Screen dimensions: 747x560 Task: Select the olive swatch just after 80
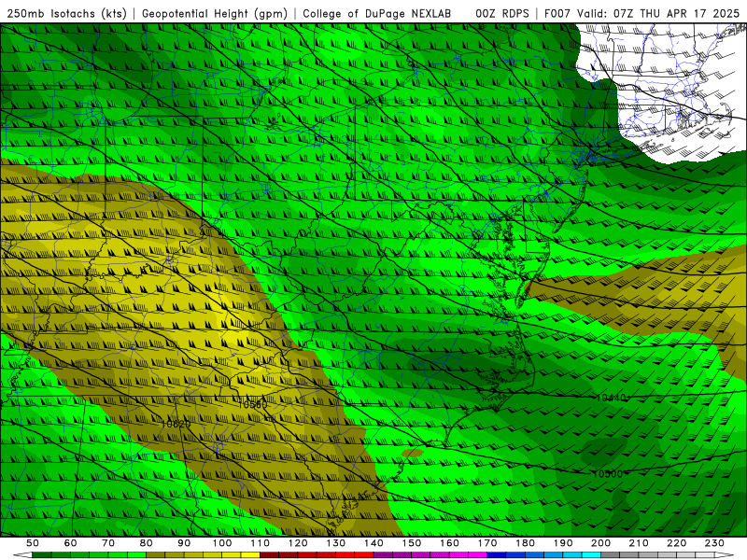155,555
